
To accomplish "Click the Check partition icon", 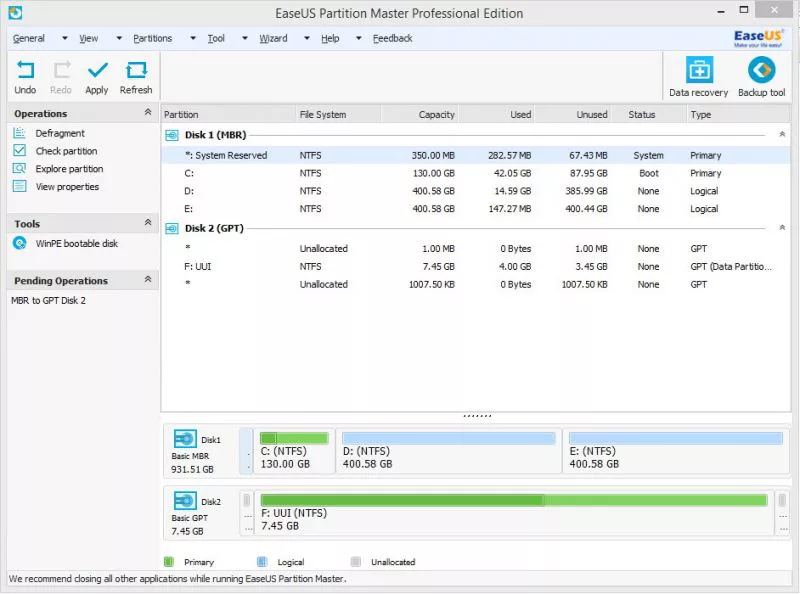I will point(19,151).
